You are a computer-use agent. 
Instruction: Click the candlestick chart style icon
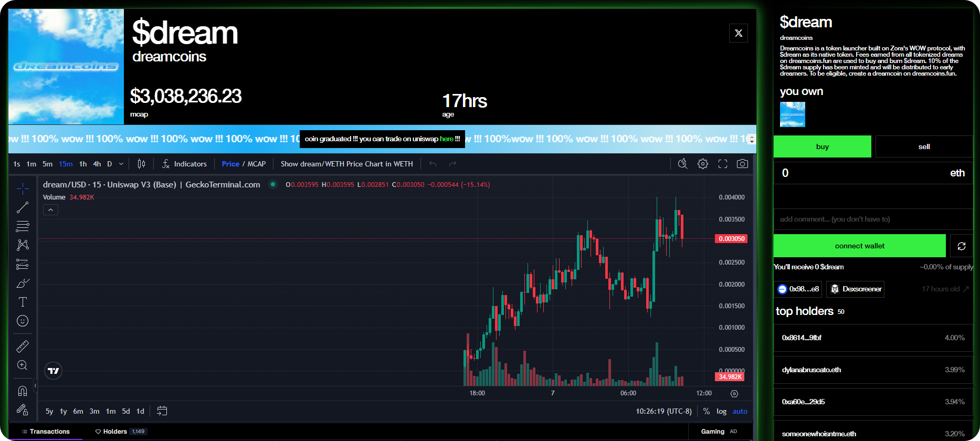point(141,164)
